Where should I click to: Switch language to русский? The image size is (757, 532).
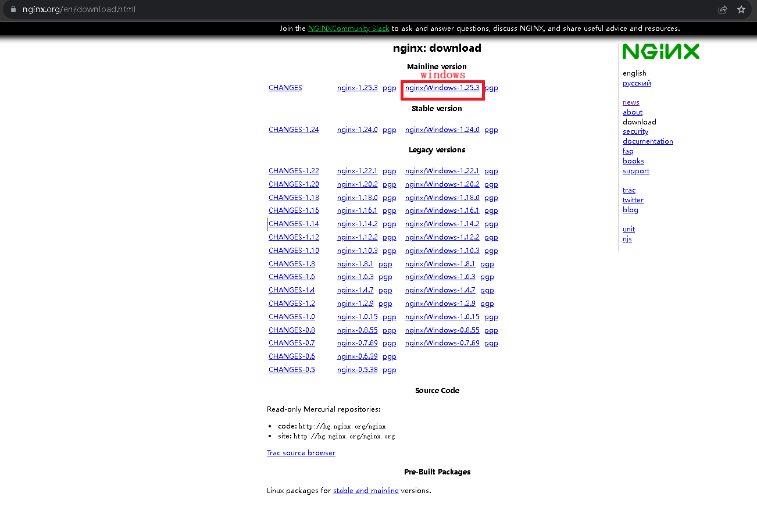637,83
